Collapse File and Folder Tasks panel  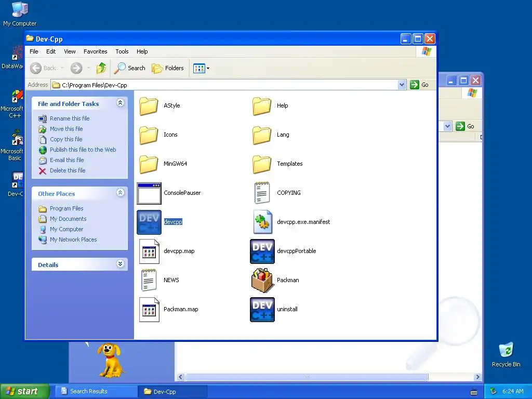(x=121, y=103)
